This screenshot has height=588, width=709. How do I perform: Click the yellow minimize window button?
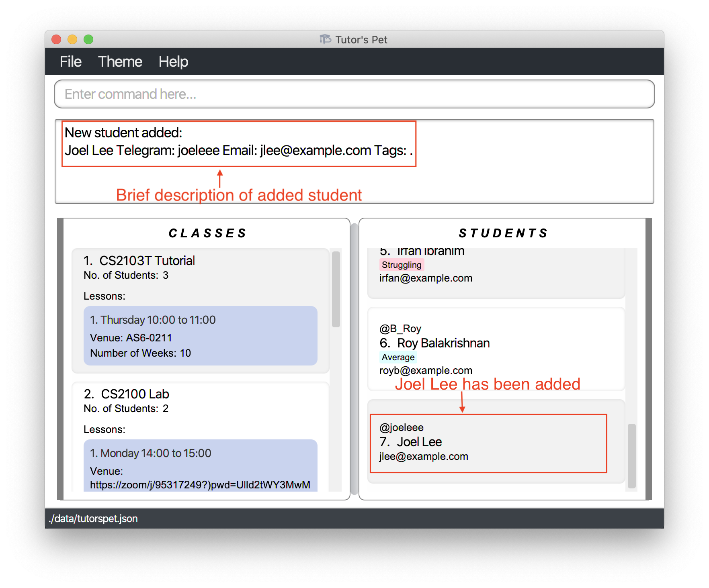[72, 39]
